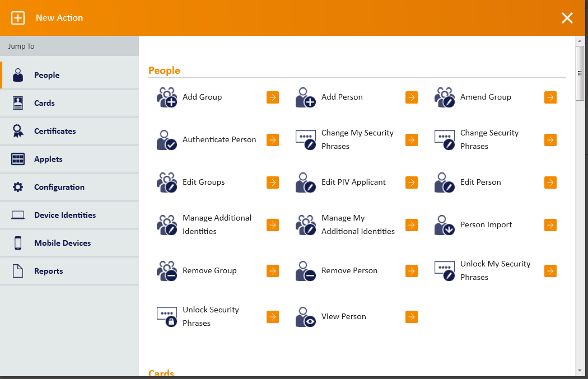Click the Person Import icon

point(444,225)
